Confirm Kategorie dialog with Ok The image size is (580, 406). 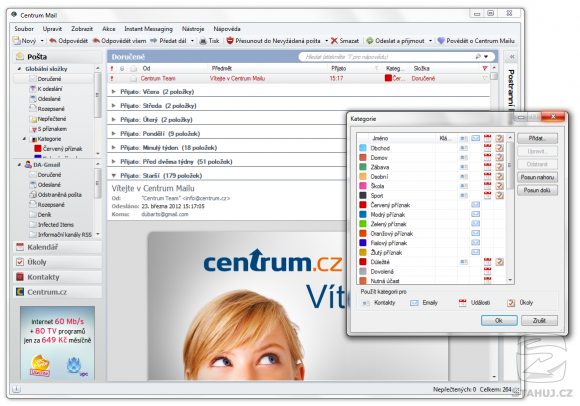(499, 321)
